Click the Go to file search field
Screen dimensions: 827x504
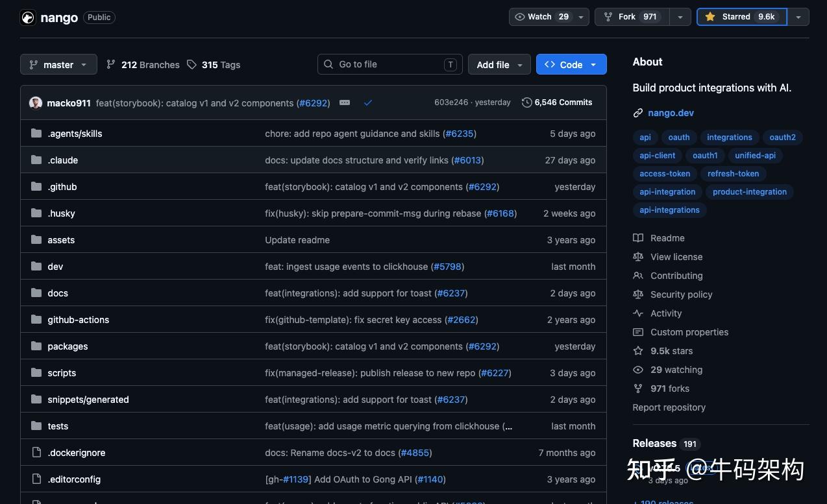(390, 64)
